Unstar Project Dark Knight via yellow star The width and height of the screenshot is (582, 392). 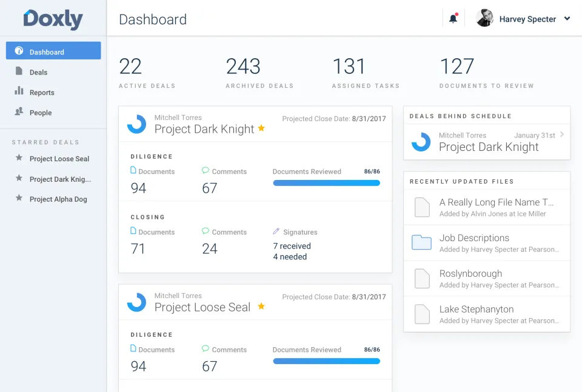[x=261, y=128]
